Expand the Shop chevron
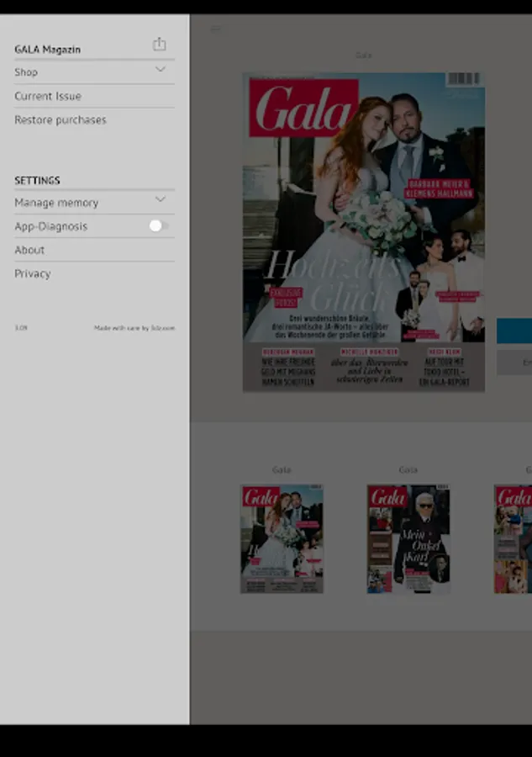Viewport: 532px width, 757px height. [161, 70]
